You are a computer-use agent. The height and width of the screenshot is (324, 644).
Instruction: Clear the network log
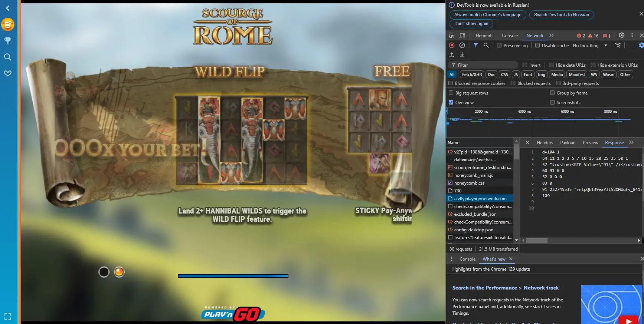[462, 45]
